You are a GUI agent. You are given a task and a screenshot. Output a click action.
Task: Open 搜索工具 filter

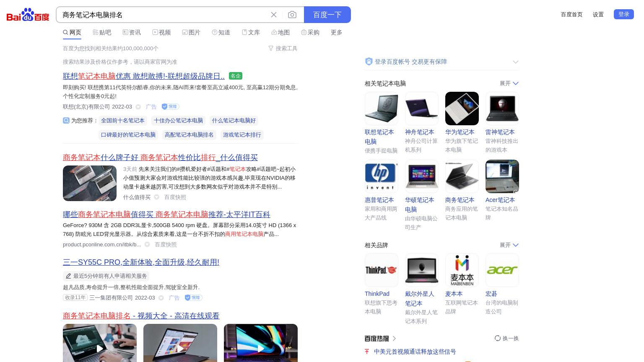283,49
